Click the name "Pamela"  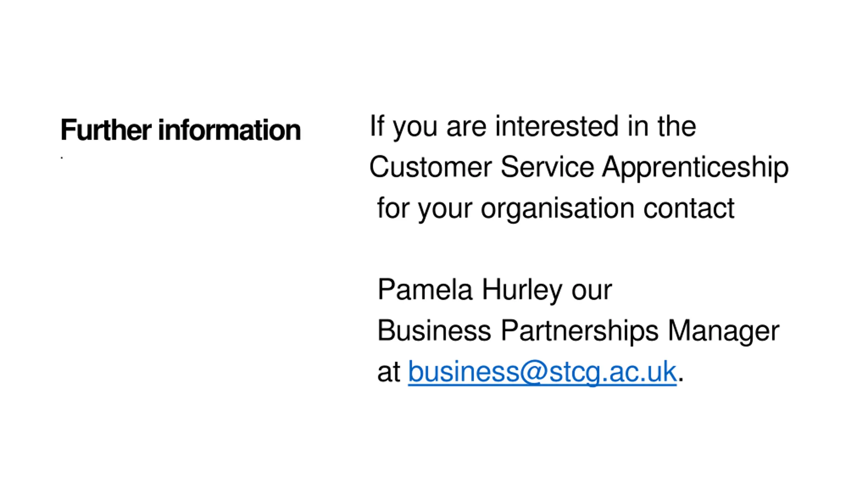point(425,290)
